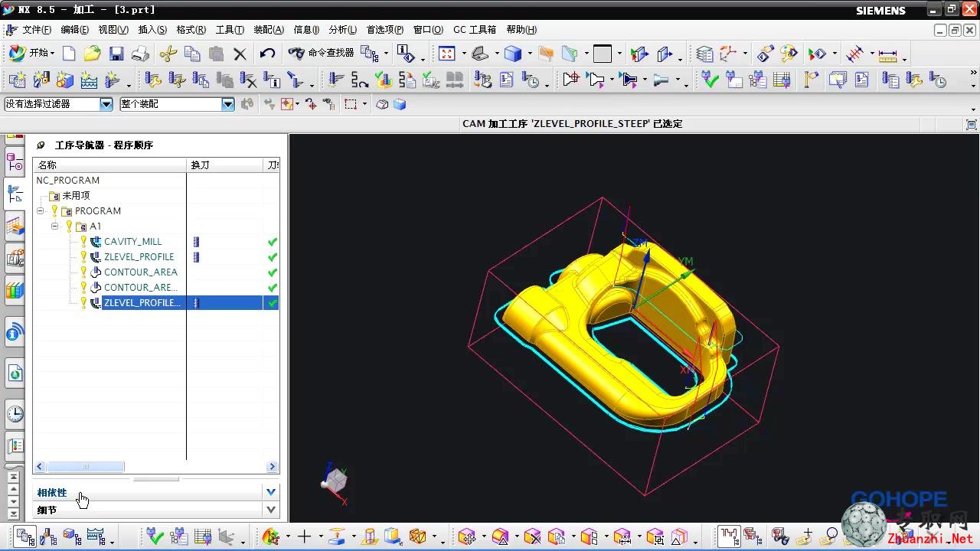Click the Copy icon
This screenshot has width=980, height=551.
pos(192,54)
